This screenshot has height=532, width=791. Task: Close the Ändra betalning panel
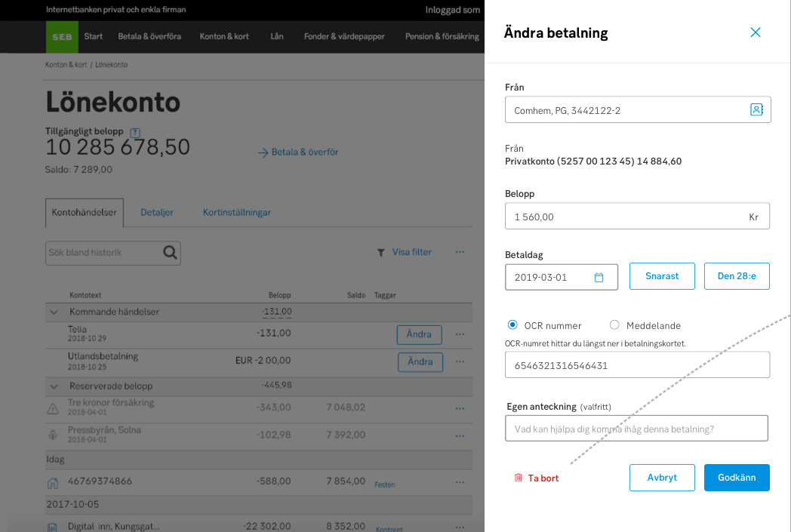[755, 32]
